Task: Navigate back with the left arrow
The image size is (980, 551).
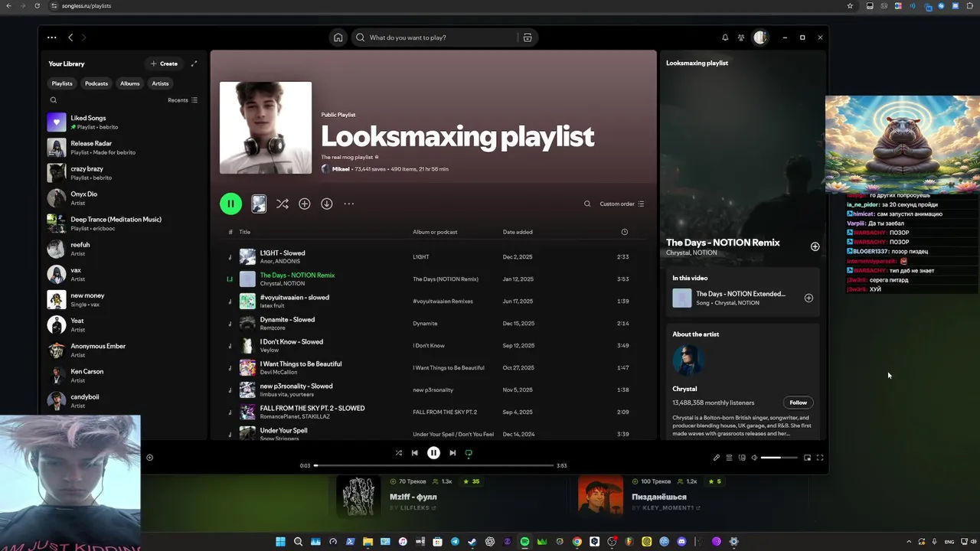Action: (70, 37)
